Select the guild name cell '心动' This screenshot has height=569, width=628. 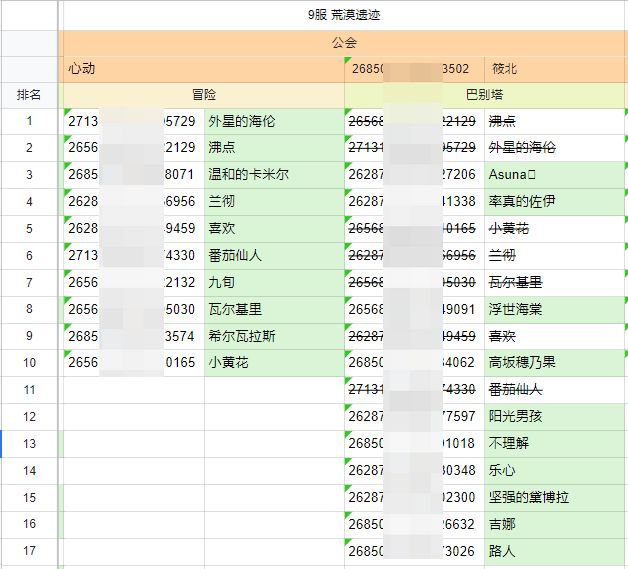(202, 69)
